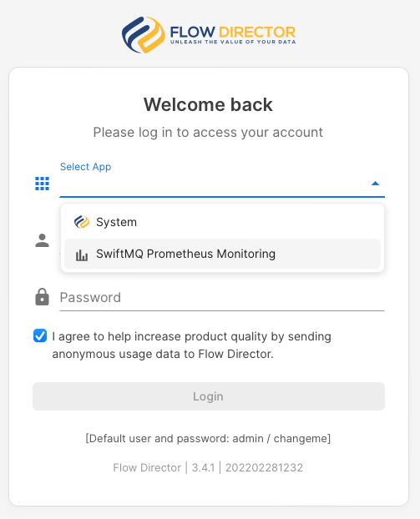420x519 pixels.
Task: Uncheck the anonymous usage data checkbox
Action: click(x=40, y=335)
